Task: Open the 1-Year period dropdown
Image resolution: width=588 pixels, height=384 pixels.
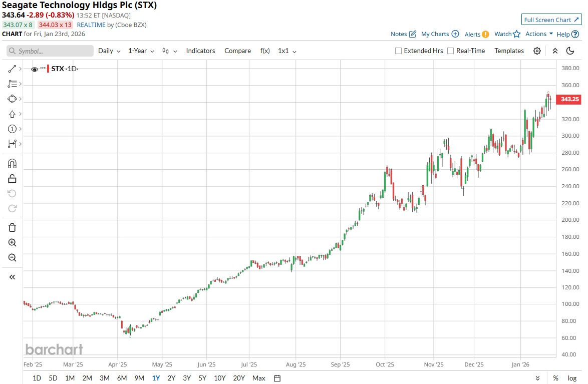Action: [x=141, y=51]
